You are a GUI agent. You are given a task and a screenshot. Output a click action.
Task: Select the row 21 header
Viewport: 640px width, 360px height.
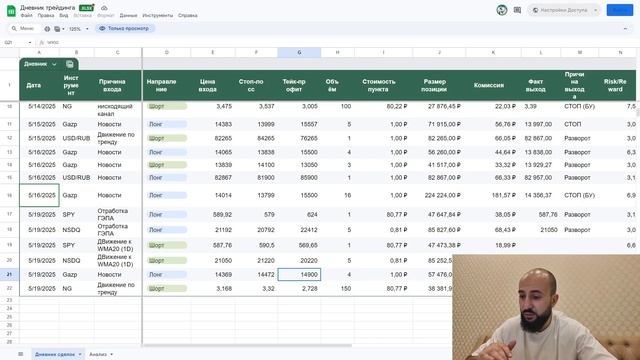coord(9,275)
